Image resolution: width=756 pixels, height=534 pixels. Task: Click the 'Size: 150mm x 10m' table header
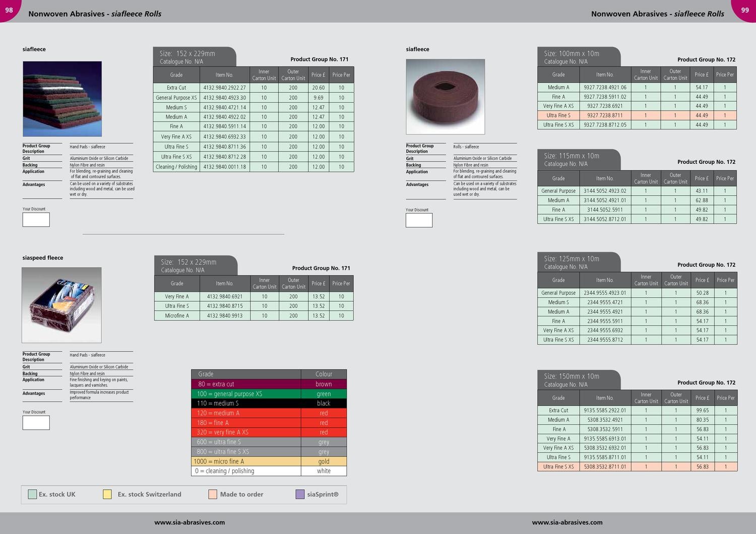pos(579,380)
